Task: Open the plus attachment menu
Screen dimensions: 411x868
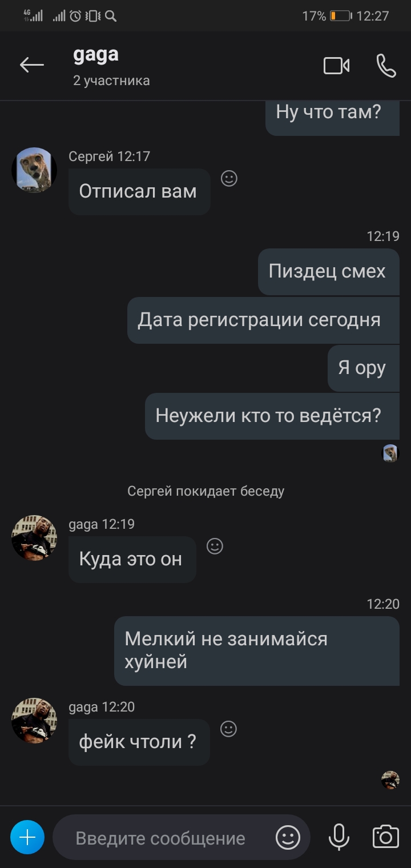Action: 27,837
